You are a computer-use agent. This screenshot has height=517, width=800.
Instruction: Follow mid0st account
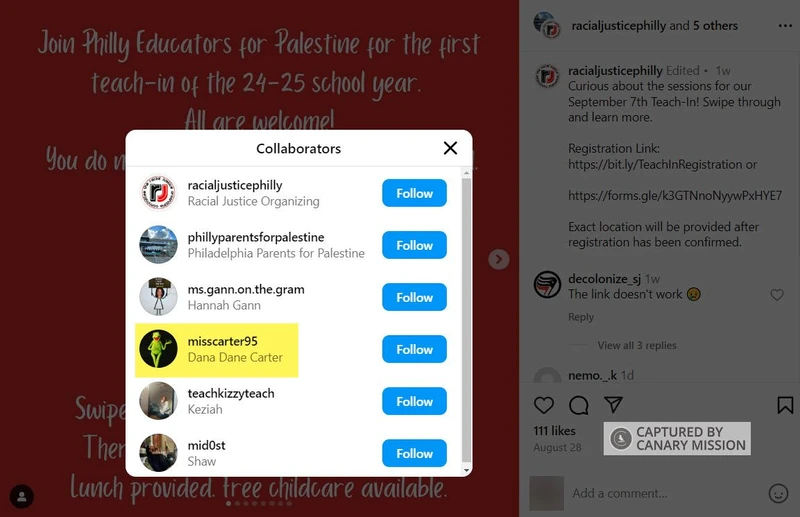point(414,453)
